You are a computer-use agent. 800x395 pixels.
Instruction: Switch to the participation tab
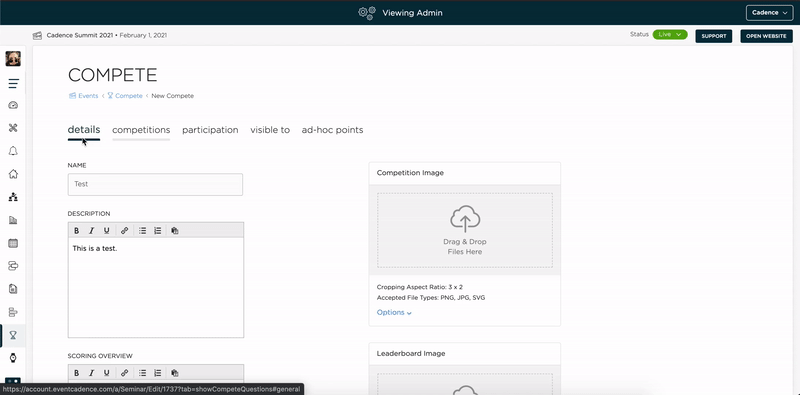click(210, 130)
